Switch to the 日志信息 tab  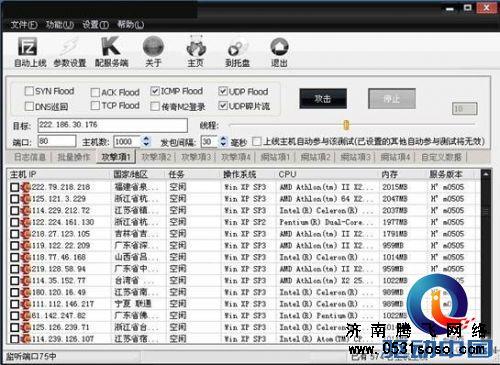click(x=30, y=157)
